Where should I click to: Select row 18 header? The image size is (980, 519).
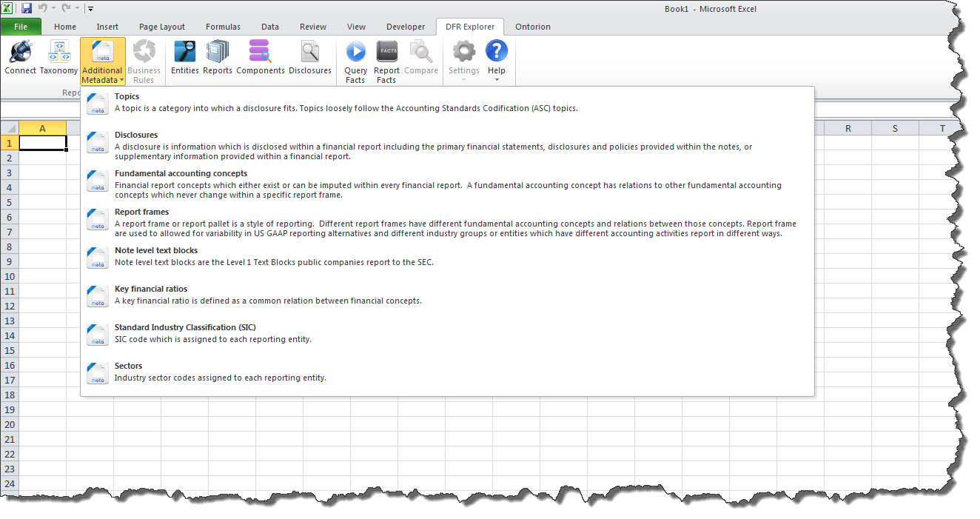point(10,395)
